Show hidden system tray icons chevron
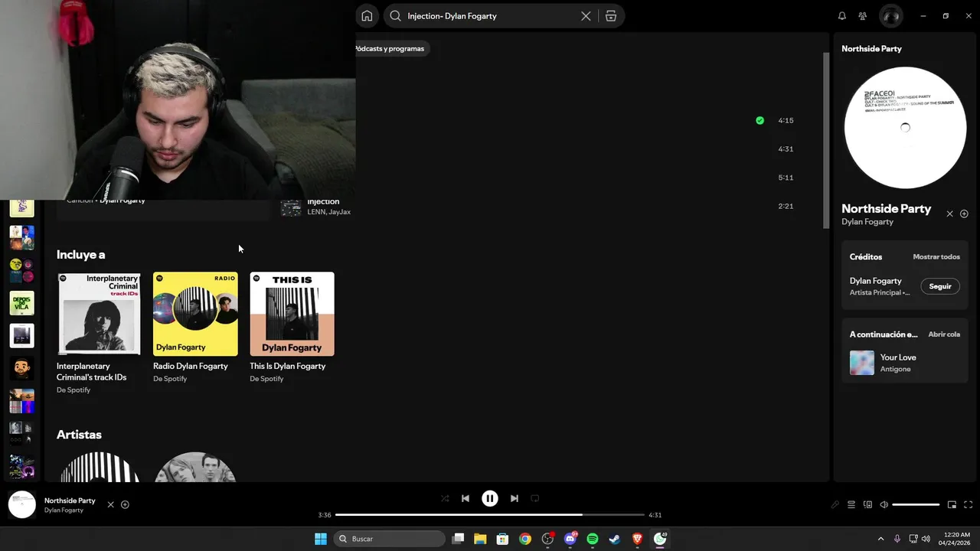 click(880, 539)
